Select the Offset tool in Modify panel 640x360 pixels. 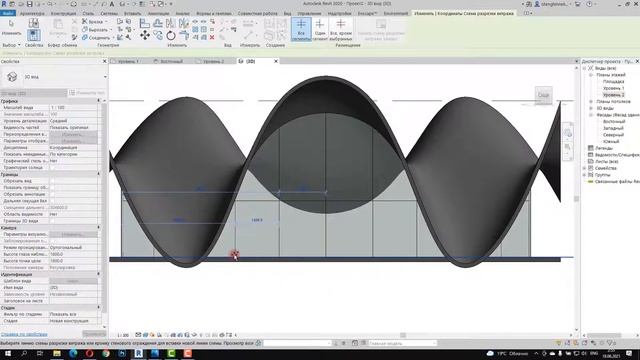pos(158,23)
